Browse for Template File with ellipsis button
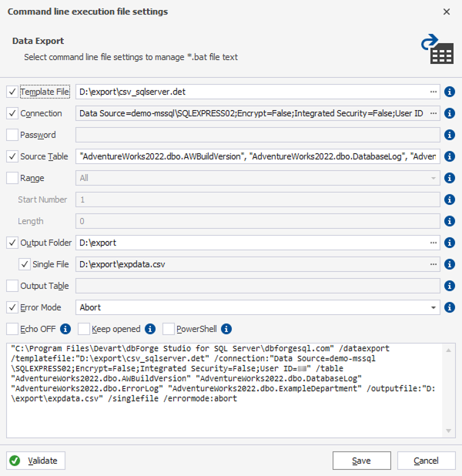Screen dimensions: 462x476 (434, 92)
